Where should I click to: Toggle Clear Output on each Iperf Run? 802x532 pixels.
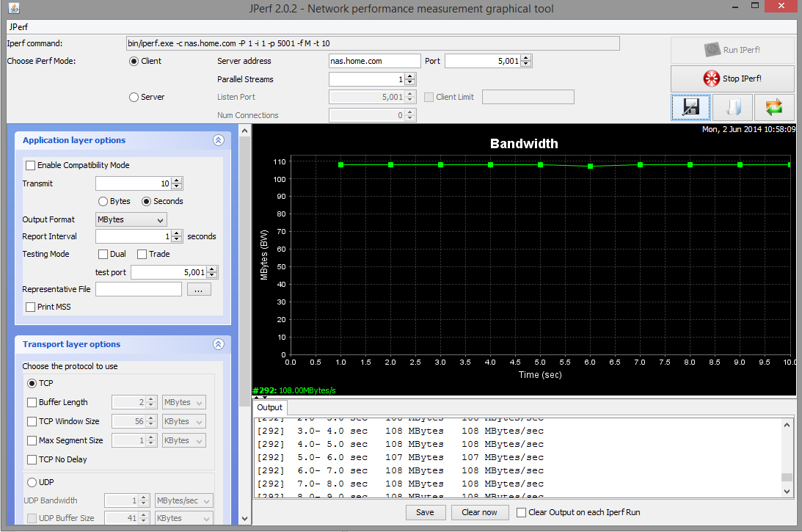click(x=521, y=513)
